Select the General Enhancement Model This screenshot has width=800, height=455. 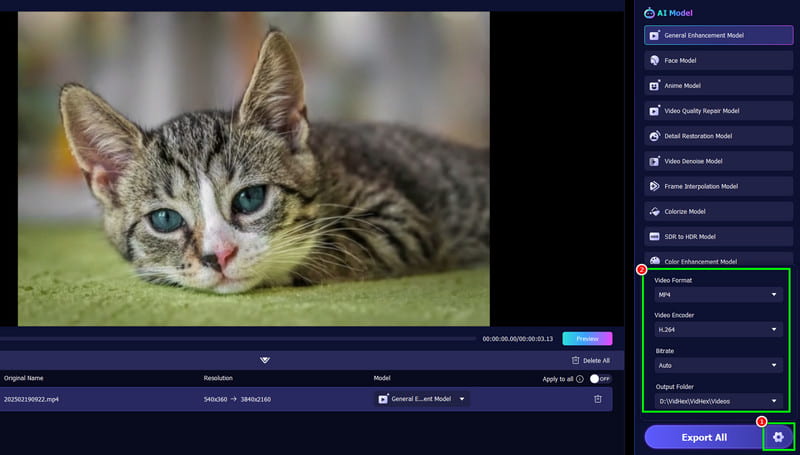pos(718,36)
